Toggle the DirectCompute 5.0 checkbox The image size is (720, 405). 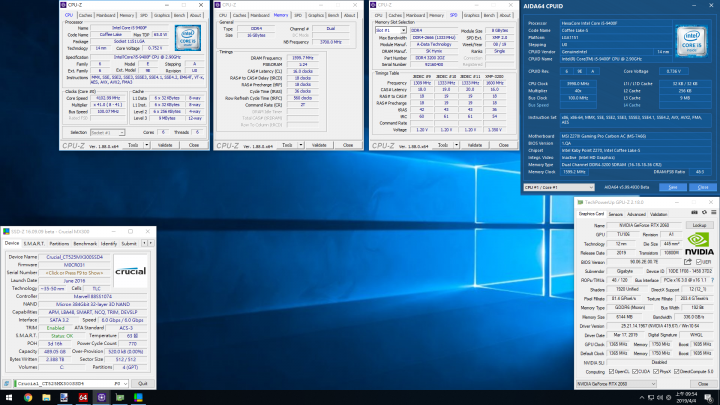pyautogui.click(x=676, y=371)
